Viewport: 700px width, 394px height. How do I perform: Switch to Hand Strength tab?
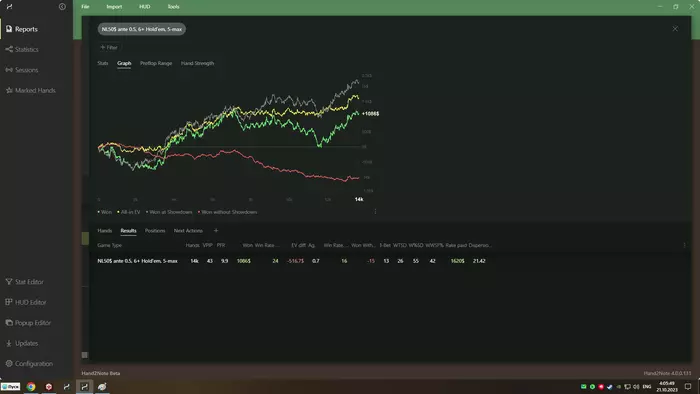pyautogui.click(x=197, y=63)
